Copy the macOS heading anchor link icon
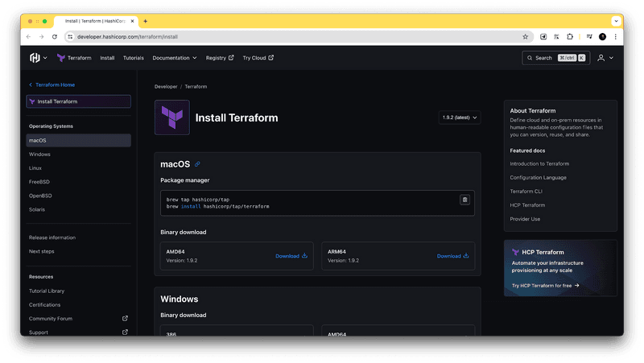The height and width of the screenshot is (363, 644). click(197, 164)
